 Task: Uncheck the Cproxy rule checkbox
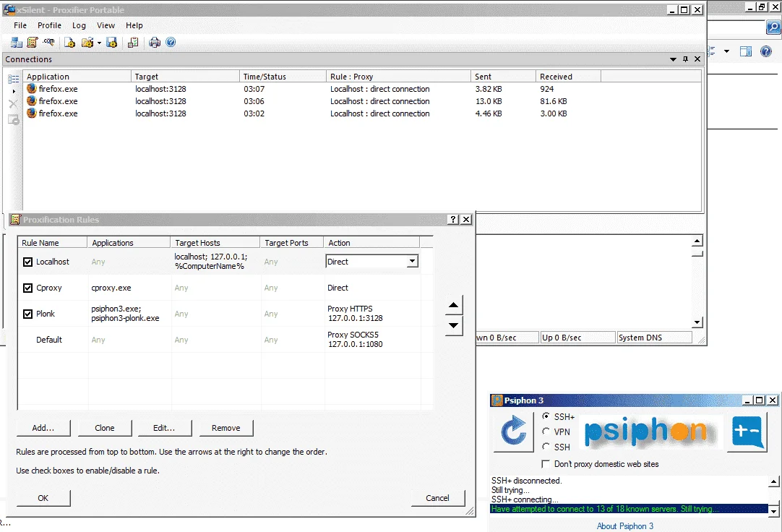pyautogui.click(x=28, y=288)
